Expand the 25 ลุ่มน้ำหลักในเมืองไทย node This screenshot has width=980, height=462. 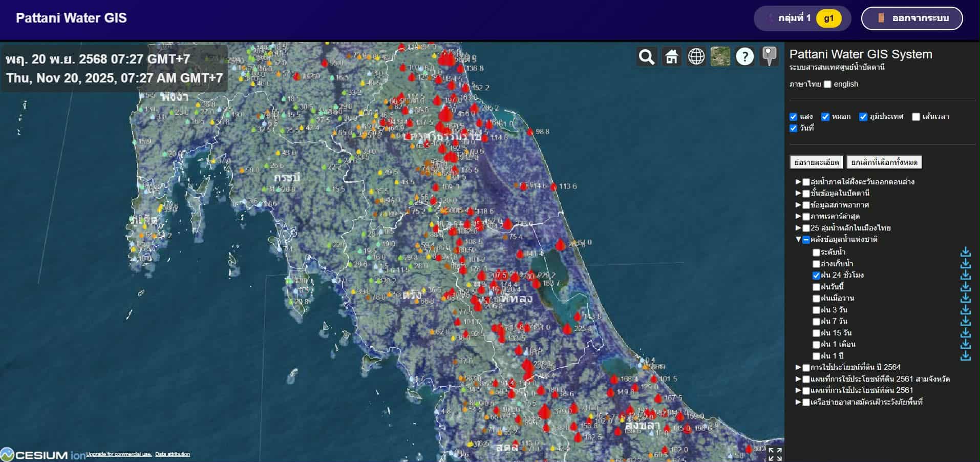pyautogui.click(x=798, y=228)
